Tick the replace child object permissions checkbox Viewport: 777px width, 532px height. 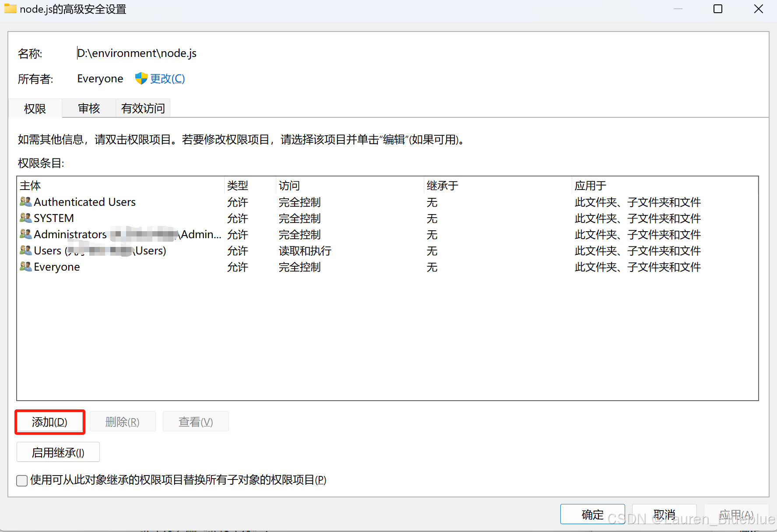[22, 480]
